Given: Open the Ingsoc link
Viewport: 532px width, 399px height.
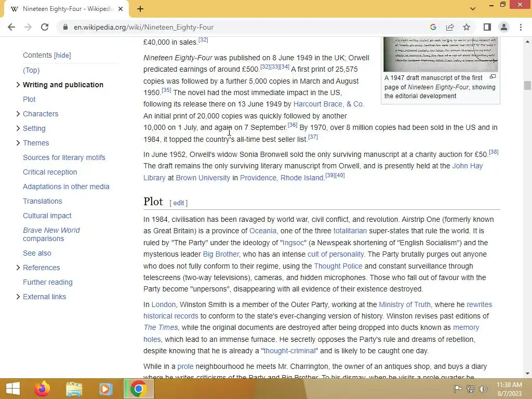Looking at the screenshot, I should [x=294, y=243].
